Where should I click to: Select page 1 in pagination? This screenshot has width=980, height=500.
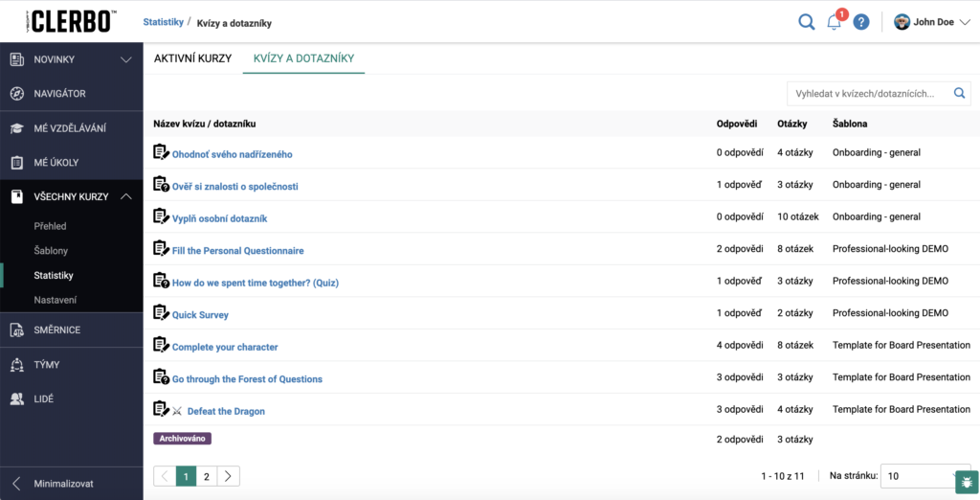point(186,476)
